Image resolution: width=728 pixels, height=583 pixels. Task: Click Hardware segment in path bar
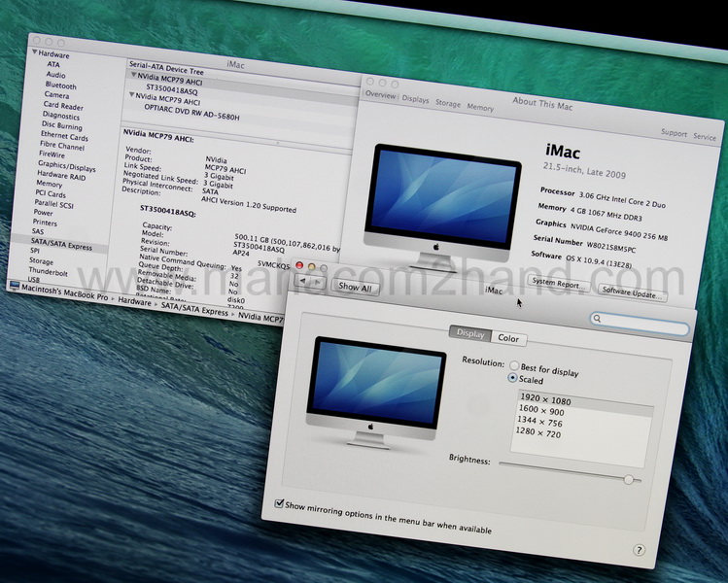(134, 301)
